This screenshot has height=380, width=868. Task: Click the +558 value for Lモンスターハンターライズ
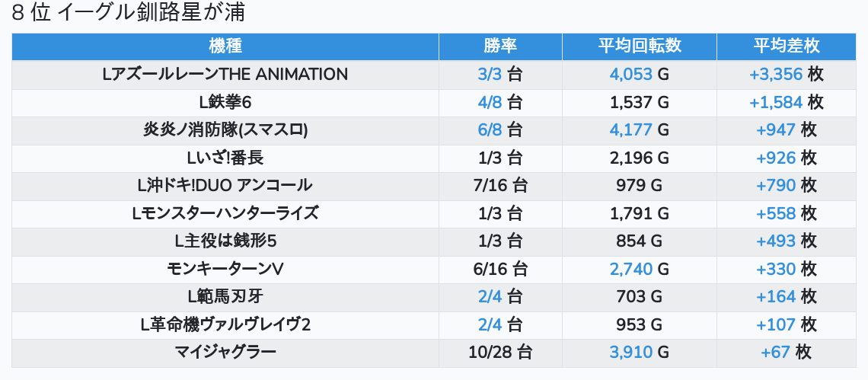tap(776, 213)
